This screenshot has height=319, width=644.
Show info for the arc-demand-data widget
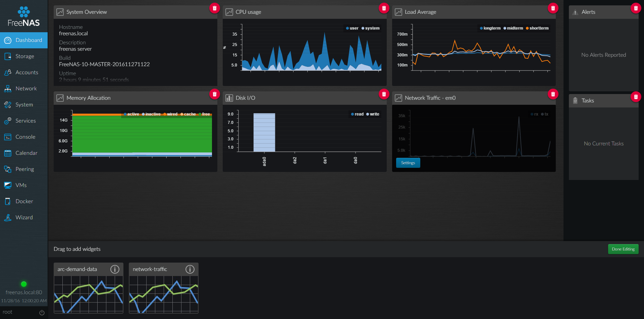(x=115, y=269)
